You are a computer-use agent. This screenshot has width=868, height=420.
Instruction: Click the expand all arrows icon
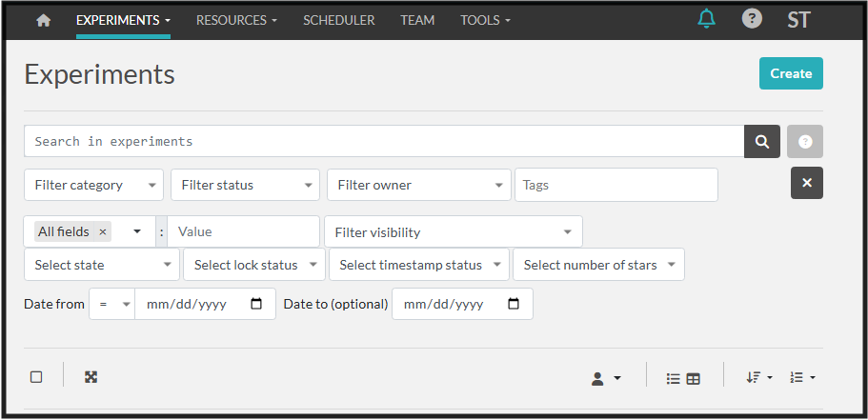91,377
